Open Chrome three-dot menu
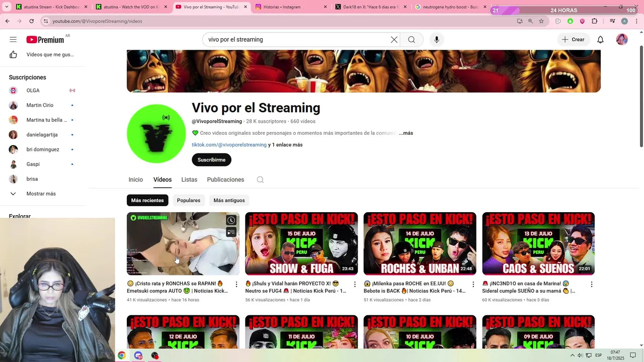 636,21
